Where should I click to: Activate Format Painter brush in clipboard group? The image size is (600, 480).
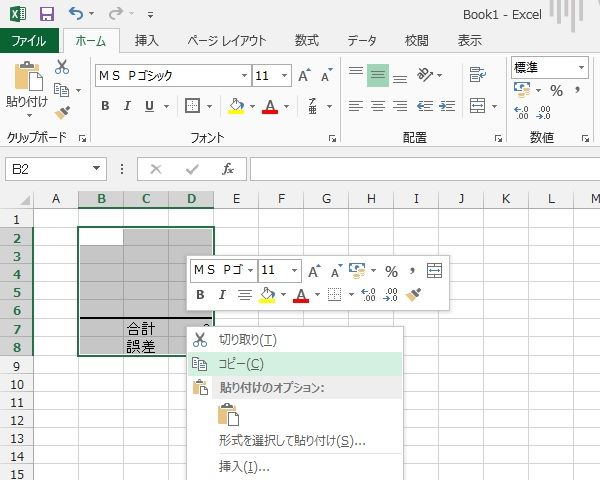62,113
